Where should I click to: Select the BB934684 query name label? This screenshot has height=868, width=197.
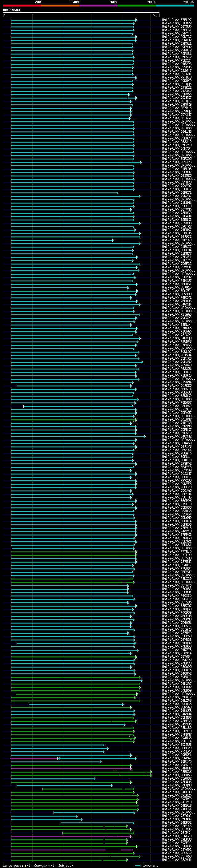[x=11, y=10]
